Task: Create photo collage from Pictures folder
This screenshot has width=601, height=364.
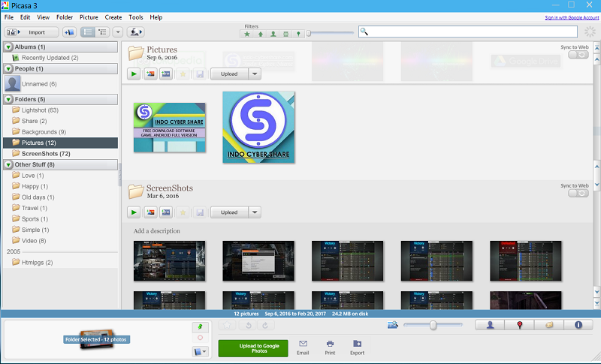Action: (x=151, y=74)
